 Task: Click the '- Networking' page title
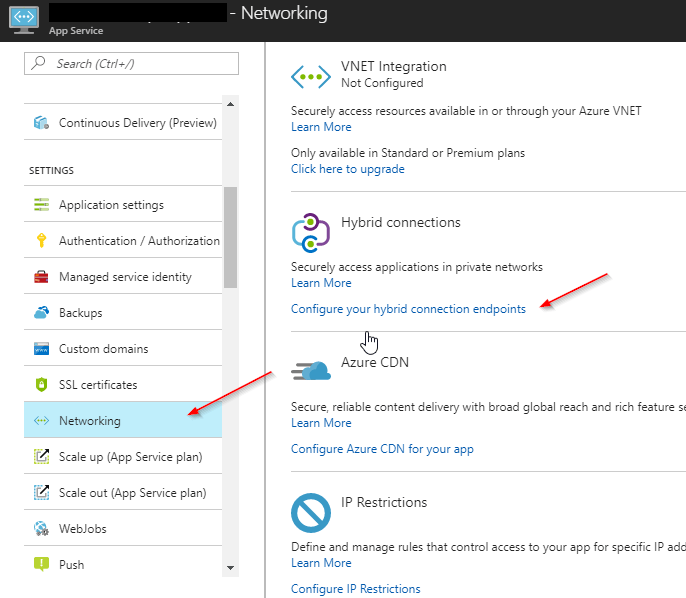tap(279, 13)
